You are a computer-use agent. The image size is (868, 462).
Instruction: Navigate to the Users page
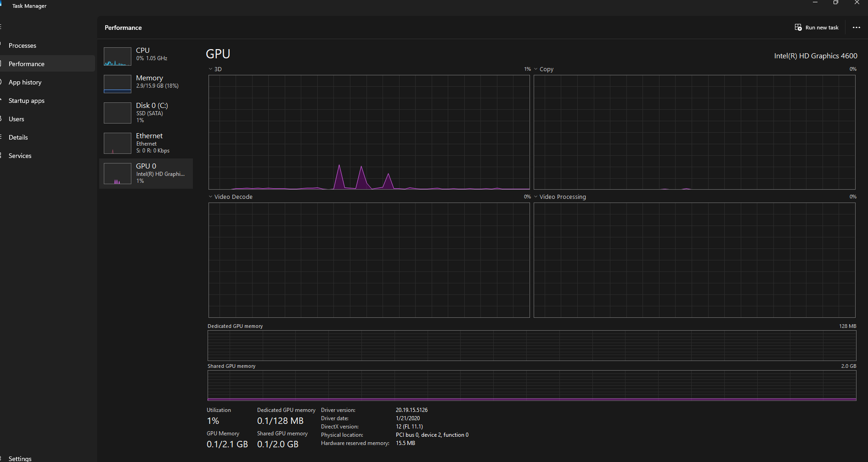point(17,119)
